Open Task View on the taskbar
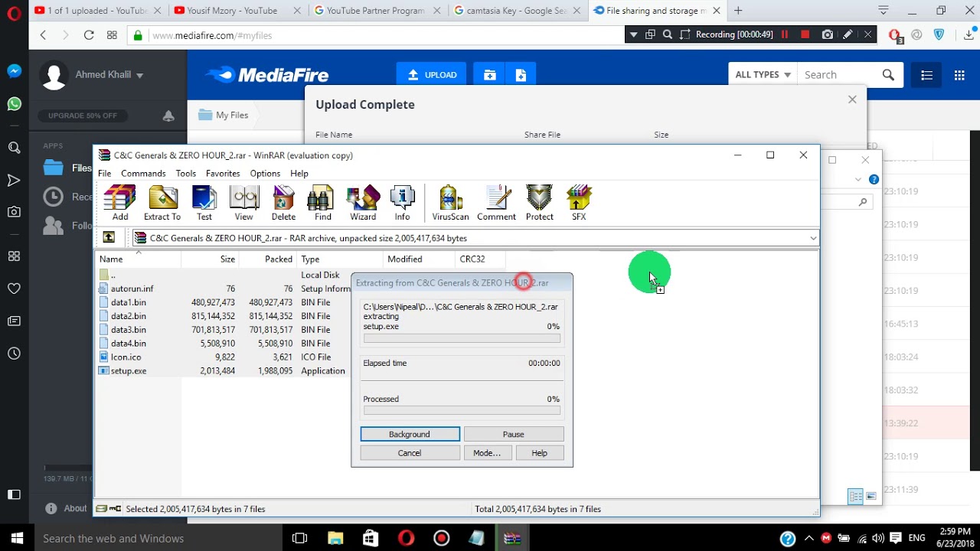 pyautogui.click(x=299, y=539)
